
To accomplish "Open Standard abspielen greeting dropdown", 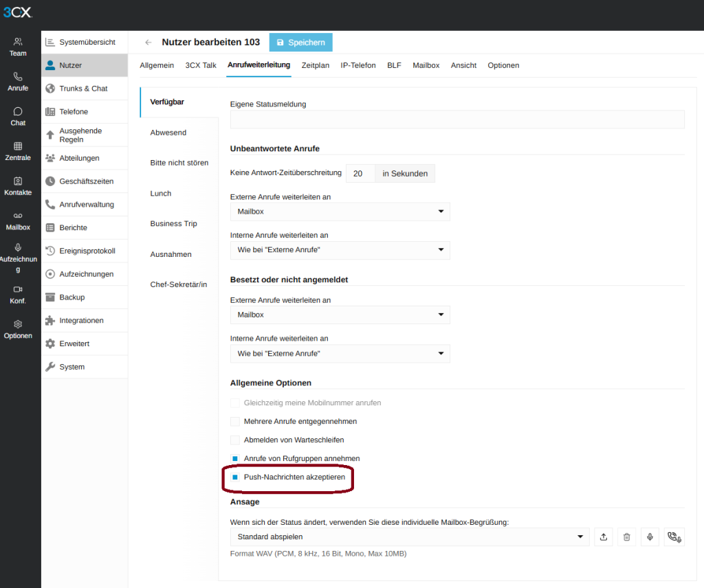I will [410, 537].
